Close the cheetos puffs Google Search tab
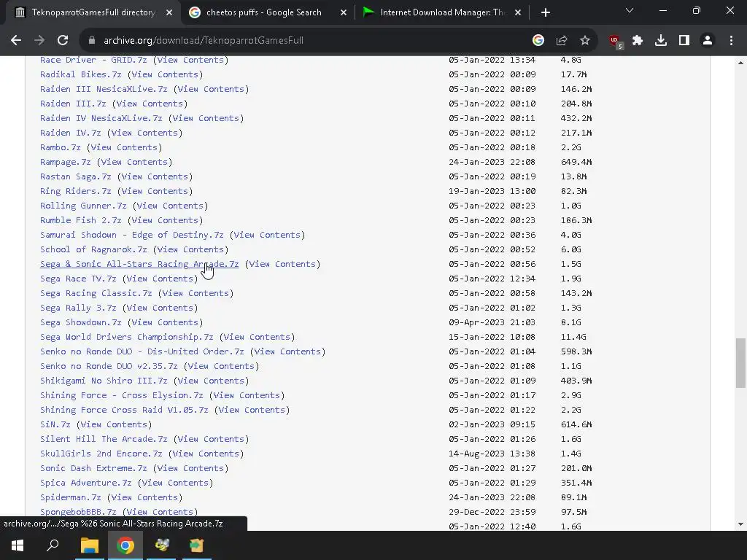The height and width of the screenshot is (560, 747). [344, 12]
